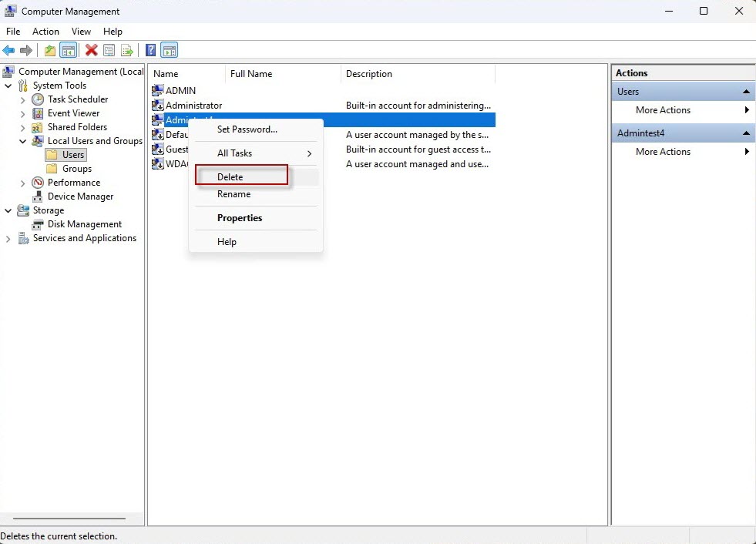
Task: Click 'A user account managed by the s...' description
Action: tap(417, 135)
